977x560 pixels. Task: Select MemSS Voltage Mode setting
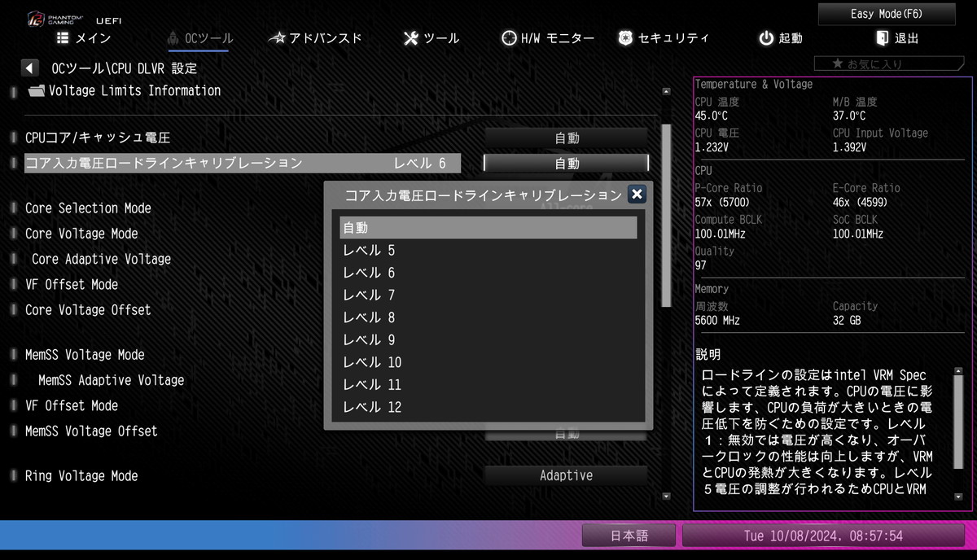pos(85,355)
